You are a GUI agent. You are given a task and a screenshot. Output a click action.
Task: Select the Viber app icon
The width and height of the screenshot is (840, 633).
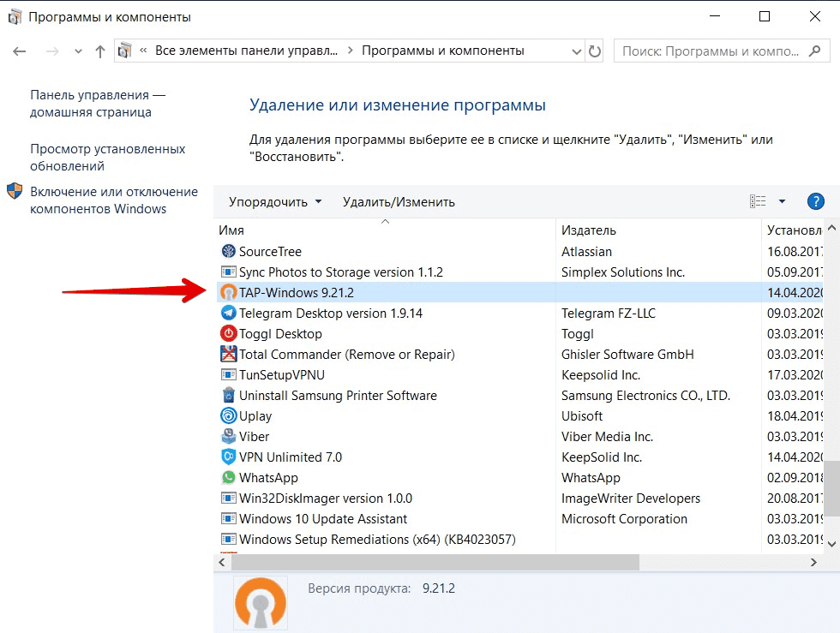tap(227, 436)
